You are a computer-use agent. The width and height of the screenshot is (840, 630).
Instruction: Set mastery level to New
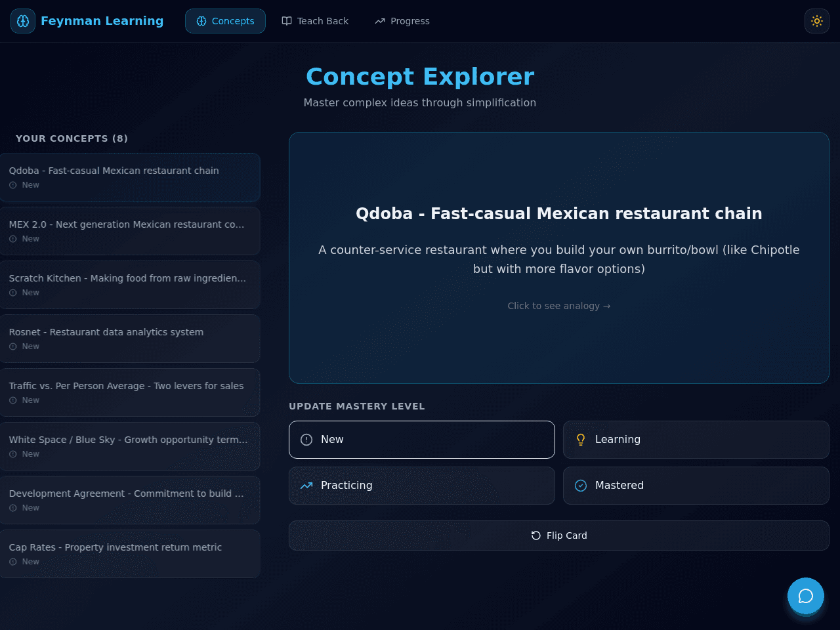tap(422, 440)
